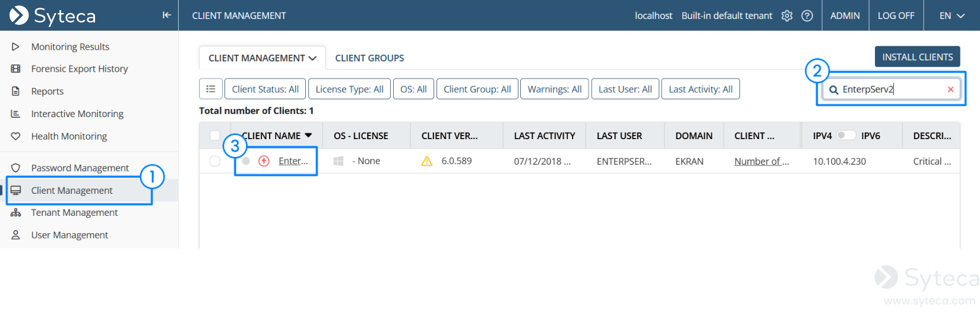Open the EN language dropdown

951,16
